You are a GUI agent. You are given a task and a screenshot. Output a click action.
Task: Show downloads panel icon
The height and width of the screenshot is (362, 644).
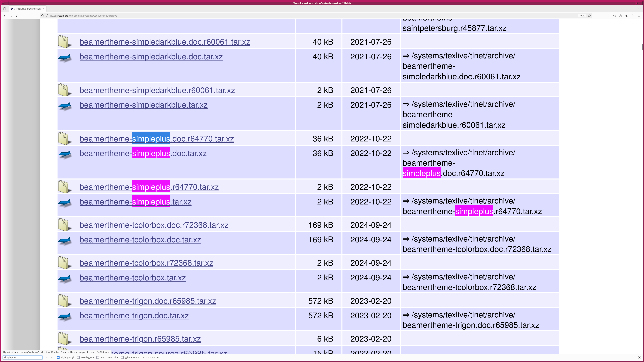click(x=621, y=16)
